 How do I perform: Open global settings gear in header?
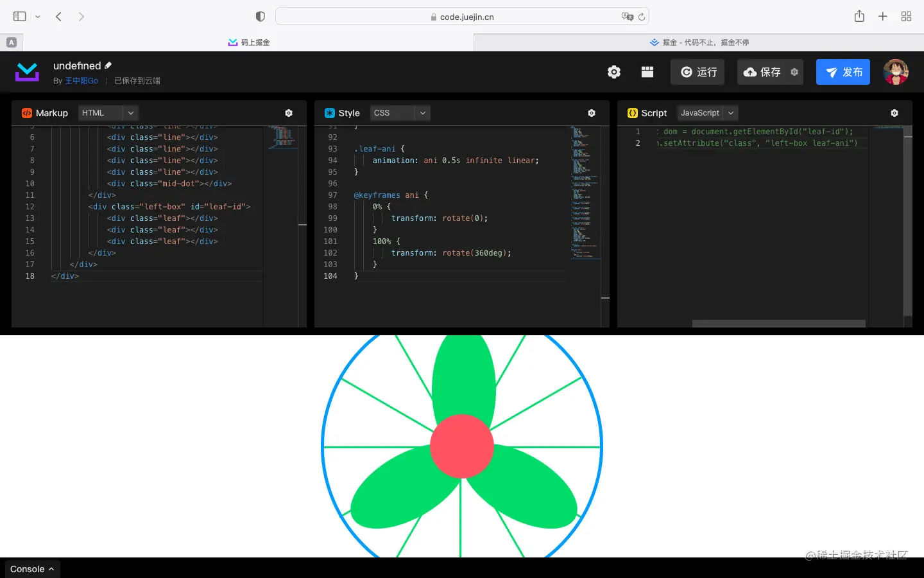click(x=614, y=72)
